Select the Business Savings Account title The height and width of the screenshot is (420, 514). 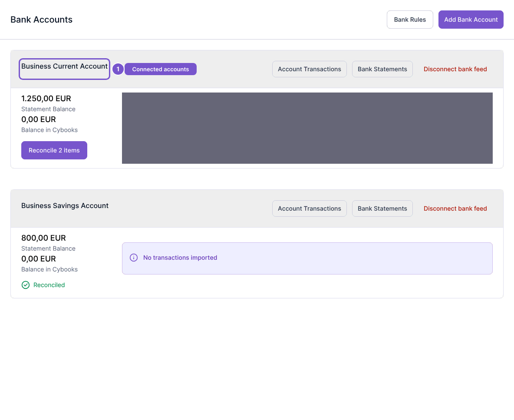[x=65, y=205]
